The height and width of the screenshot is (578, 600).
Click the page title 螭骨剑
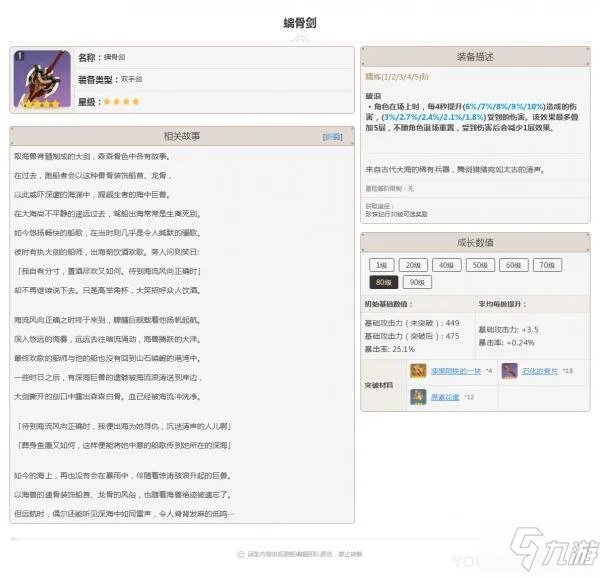(300, 23)
